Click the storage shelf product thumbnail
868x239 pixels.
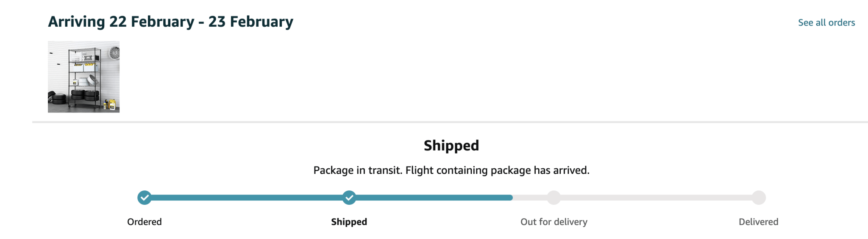83,77
